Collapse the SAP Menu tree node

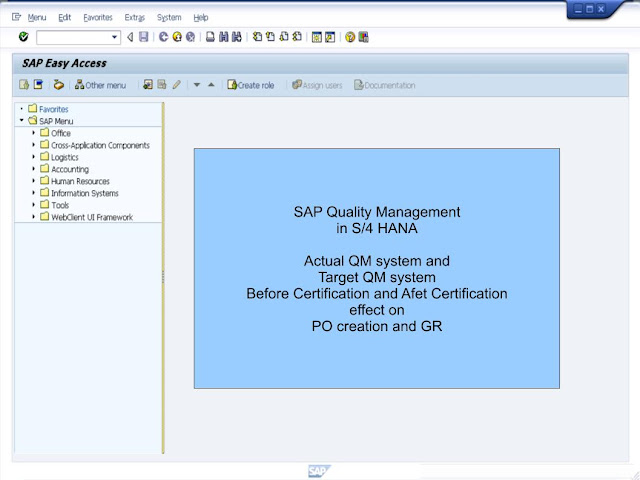tap(22, 120)
